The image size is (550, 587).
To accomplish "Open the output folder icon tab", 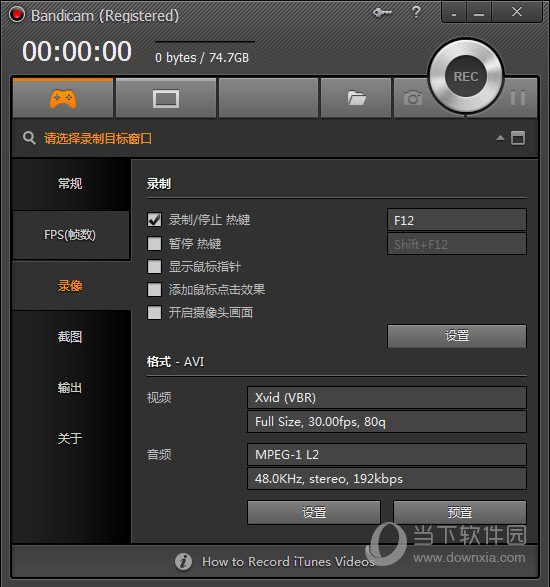I will pyautogui.click(x=356, y=98).
